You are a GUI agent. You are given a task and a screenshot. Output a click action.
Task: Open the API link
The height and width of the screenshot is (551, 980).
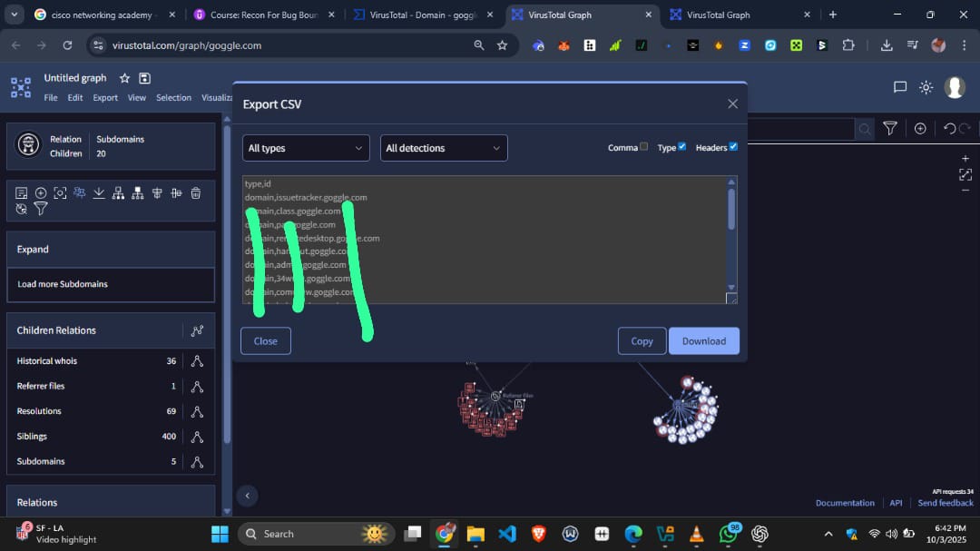pyautogui.click(x=896, y=503)
